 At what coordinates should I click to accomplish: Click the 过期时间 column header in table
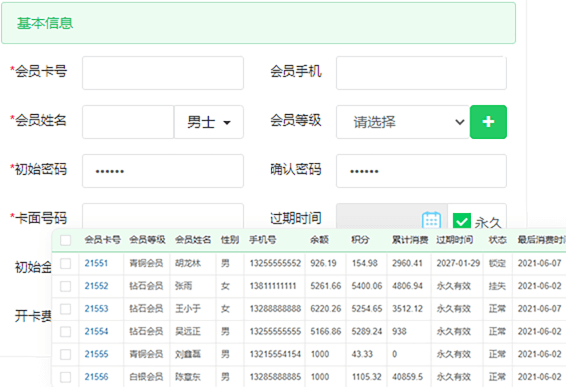(x=454, y=240)
